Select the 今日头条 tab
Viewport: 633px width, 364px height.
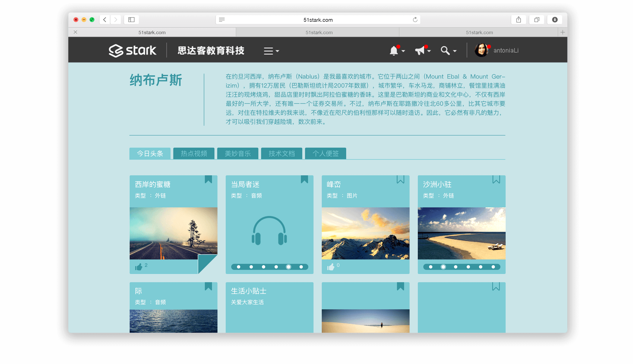pos(150,153)
